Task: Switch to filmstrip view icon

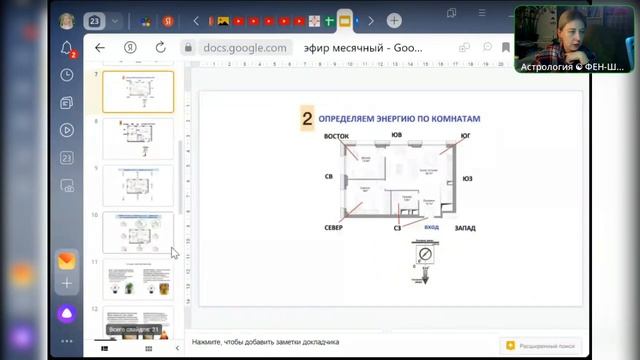Action: coord(105,348)
